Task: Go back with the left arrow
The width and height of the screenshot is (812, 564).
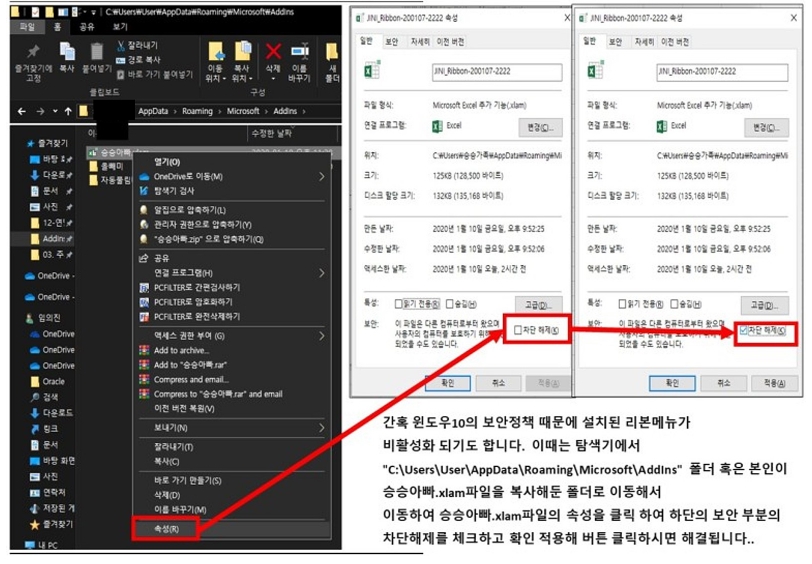Action: (21, 111)
